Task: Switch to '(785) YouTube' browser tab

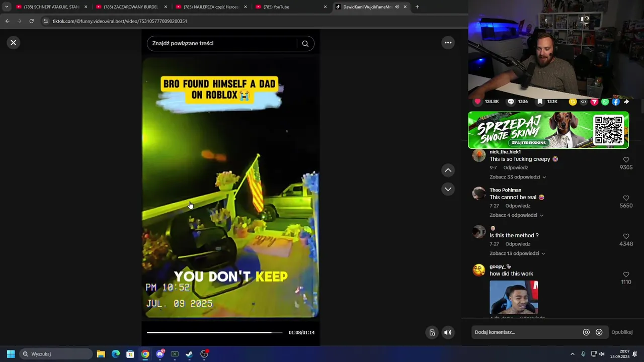Action: (x=291, y=7)
